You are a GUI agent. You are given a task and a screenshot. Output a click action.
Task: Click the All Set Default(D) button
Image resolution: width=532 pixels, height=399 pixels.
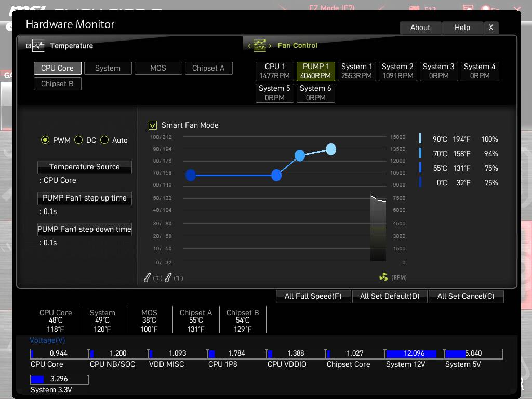(x=390, y=296)
